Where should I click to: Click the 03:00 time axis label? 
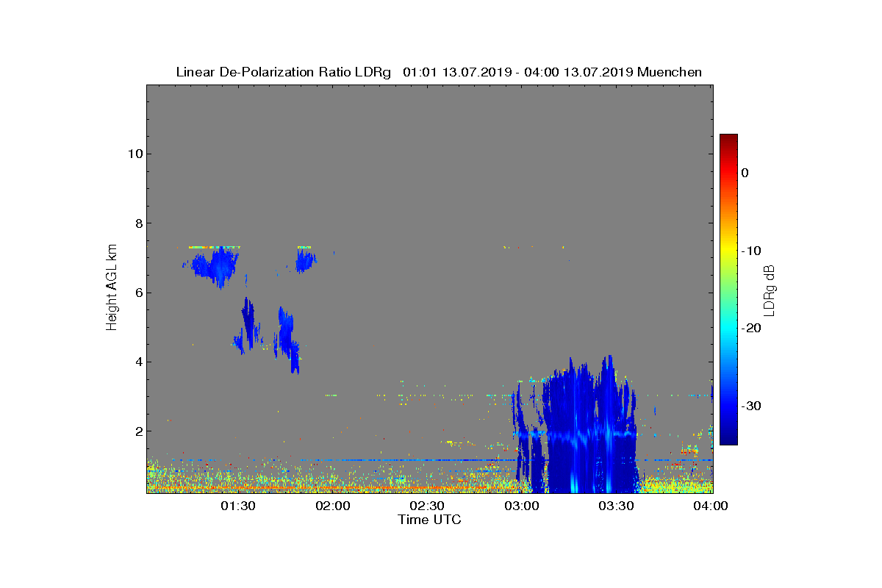pos(522,506)
